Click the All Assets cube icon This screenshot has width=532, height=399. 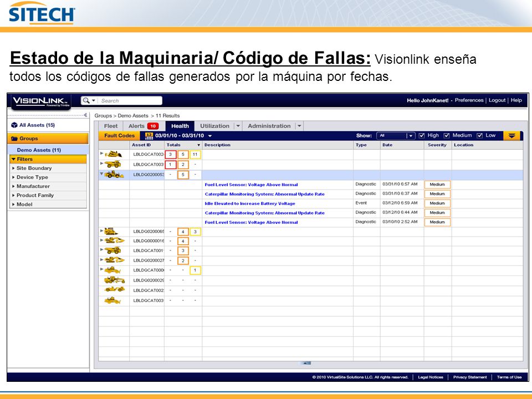coord(14,125)
